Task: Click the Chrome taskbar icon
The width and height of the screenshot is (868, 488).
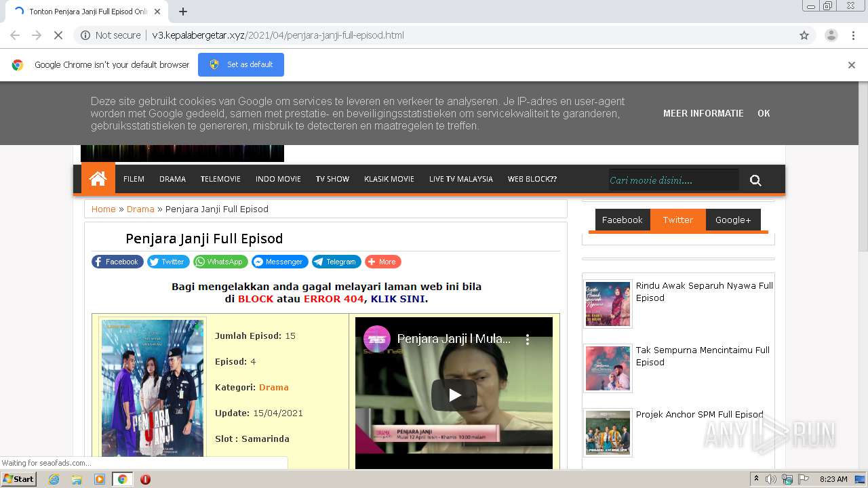Action: click(x=122, y=479)
